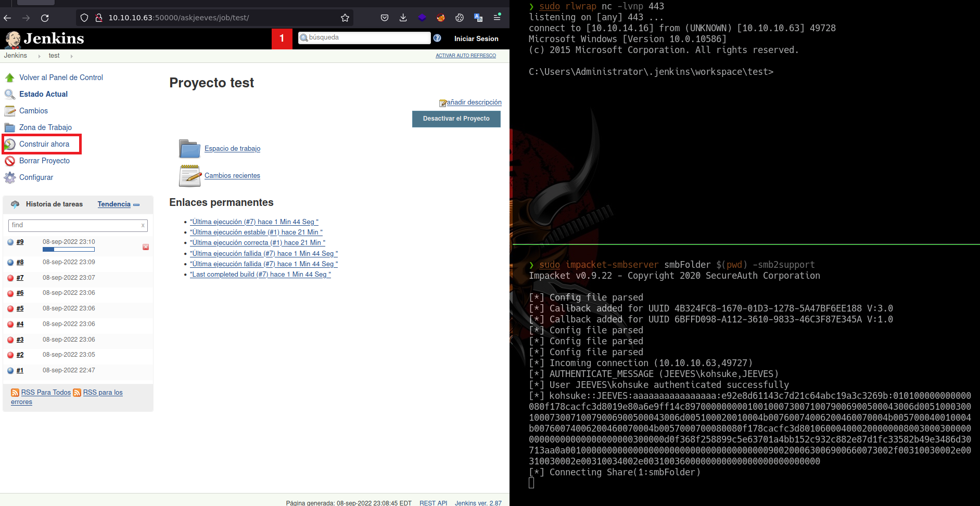Click the browser forward arrow
Viewport: 980px width, 506px height.
pos(26,18)
